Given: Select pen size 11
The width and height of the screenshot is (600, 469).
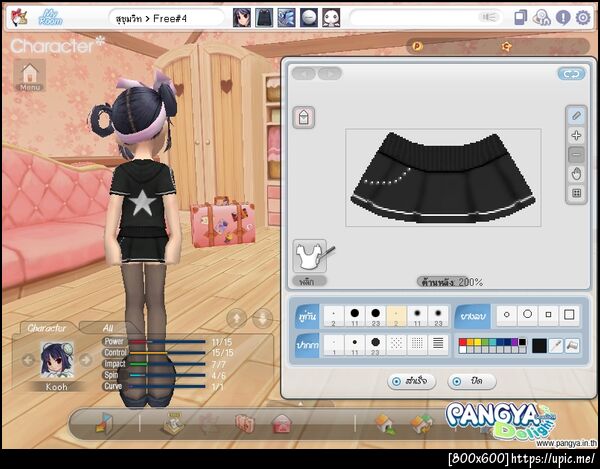Looking at the screenshot, I should point(355,345).
